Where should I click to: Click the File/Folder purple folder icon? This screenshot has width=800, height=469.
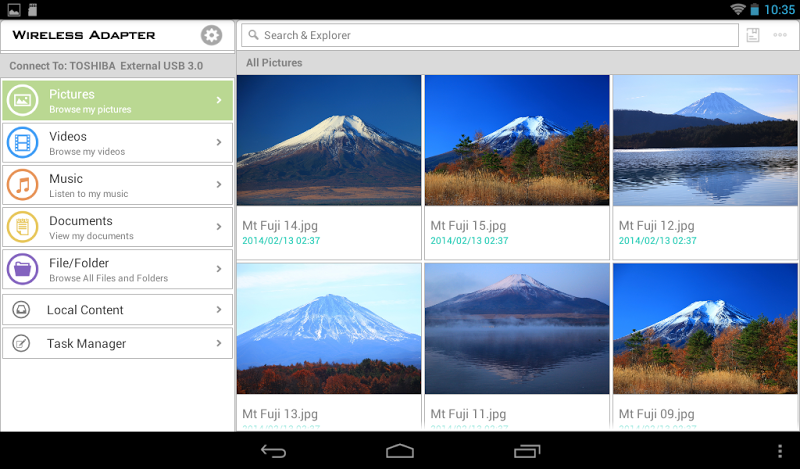pos(22,269)
